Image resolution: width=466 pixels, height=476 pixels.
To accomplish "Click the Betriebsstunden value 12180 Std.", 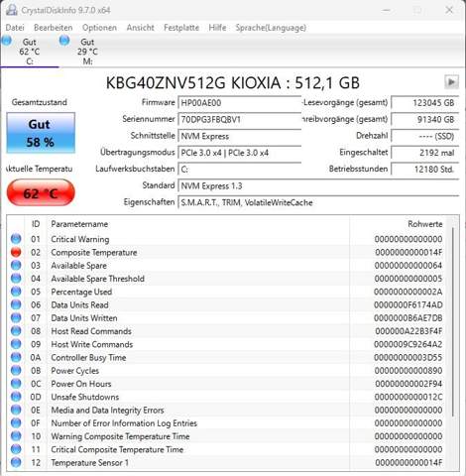I will (x=425, y=170).
